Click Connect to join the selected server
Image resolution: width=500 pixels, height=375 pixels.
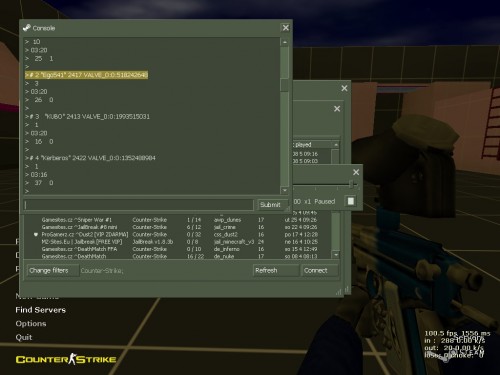(319, 270)
